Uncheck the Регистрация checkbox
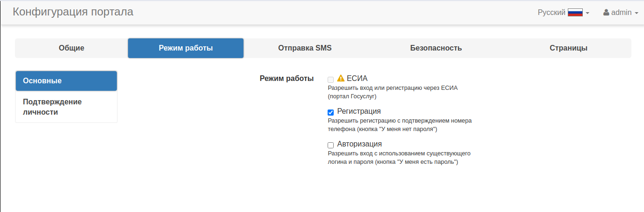Screen dimensions: 644x212 tap(331, 112)
